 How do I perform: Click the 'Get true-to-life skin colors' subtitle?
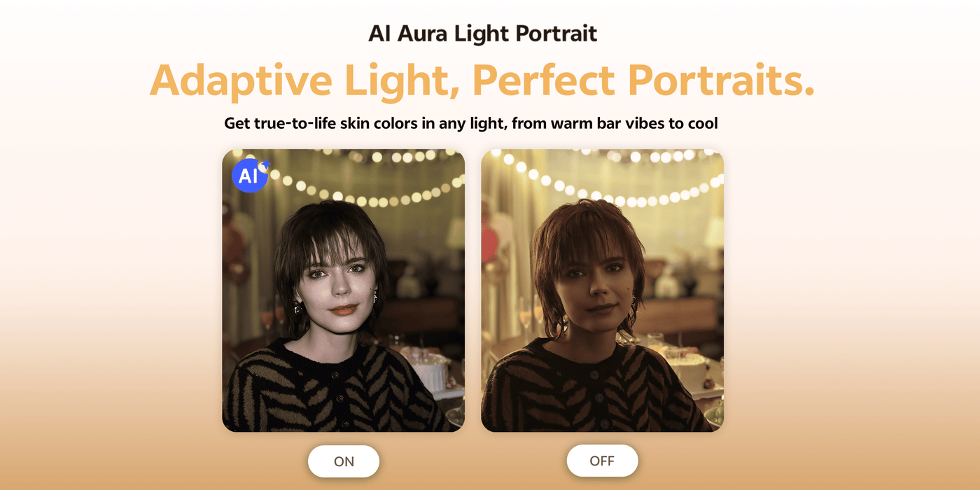pyautogui.click(x=471, y=124)
